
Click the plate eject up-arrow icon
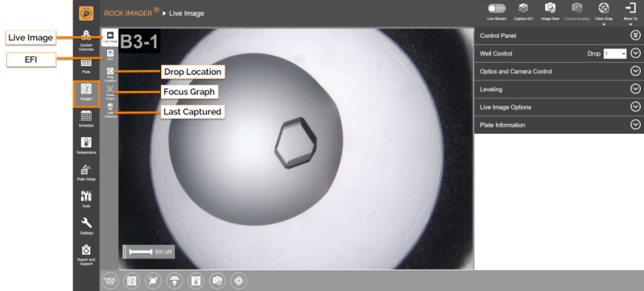click(x=175, y=281)
